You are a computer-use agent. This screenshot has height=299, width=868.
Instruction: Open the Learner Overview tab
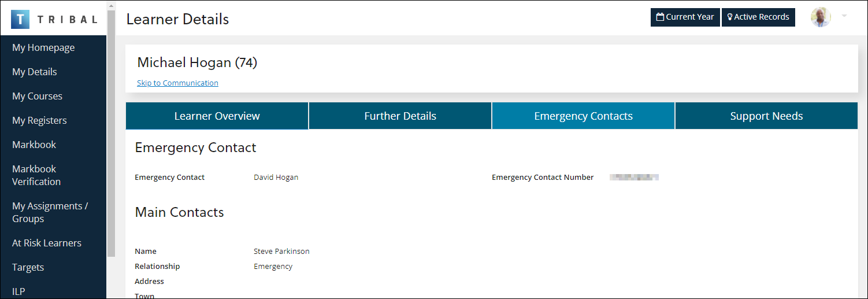tap(217, 116)
